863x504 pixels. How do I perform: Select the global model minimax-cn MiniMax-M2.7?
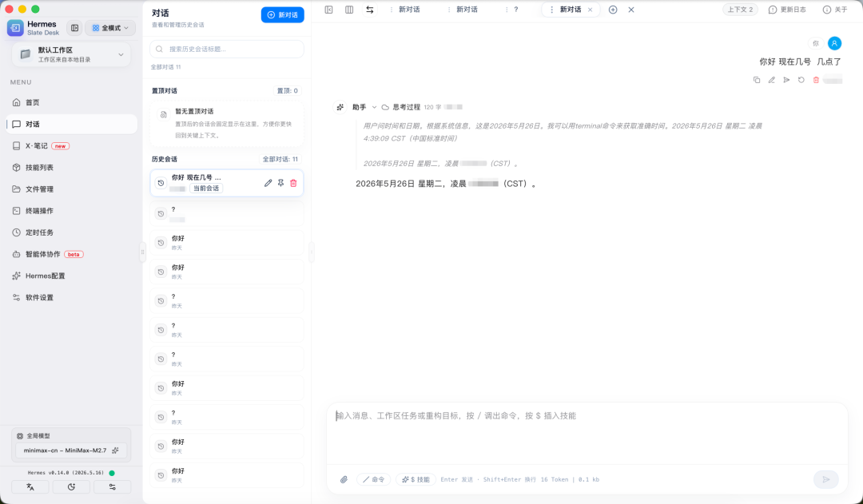71,450
